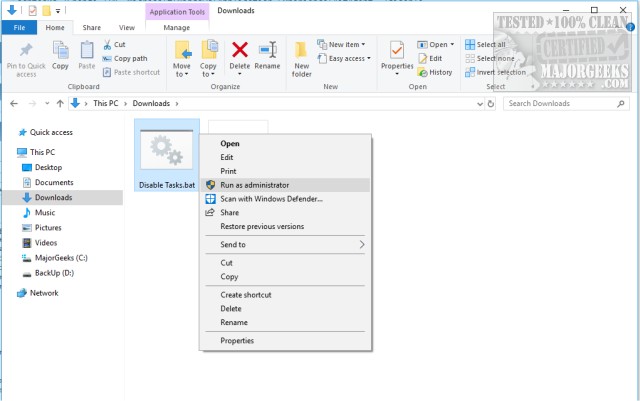
Task: Choose Scan with Windows Defender
Action: (285, 199)
